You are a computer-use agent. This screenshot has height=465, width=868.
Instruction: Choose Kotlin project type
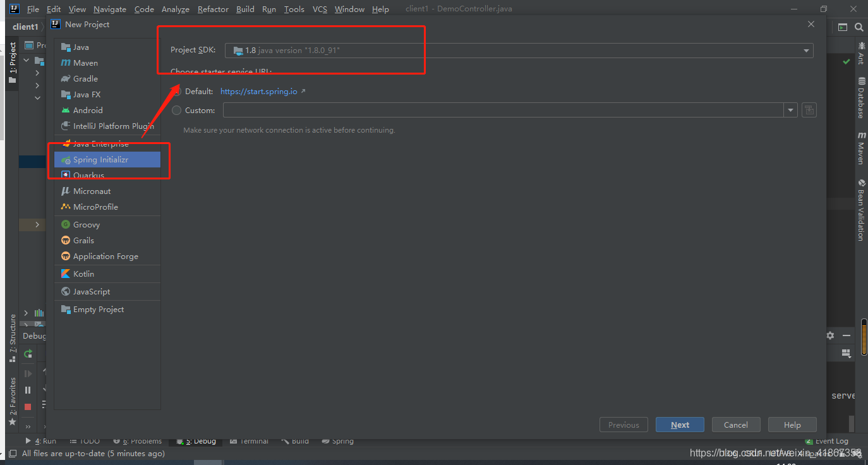[107, 274]
